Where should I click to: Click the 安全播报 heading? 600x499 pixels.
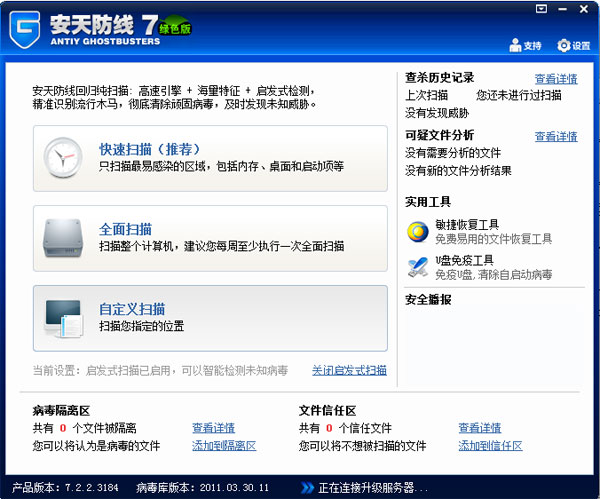coord(428,300)
